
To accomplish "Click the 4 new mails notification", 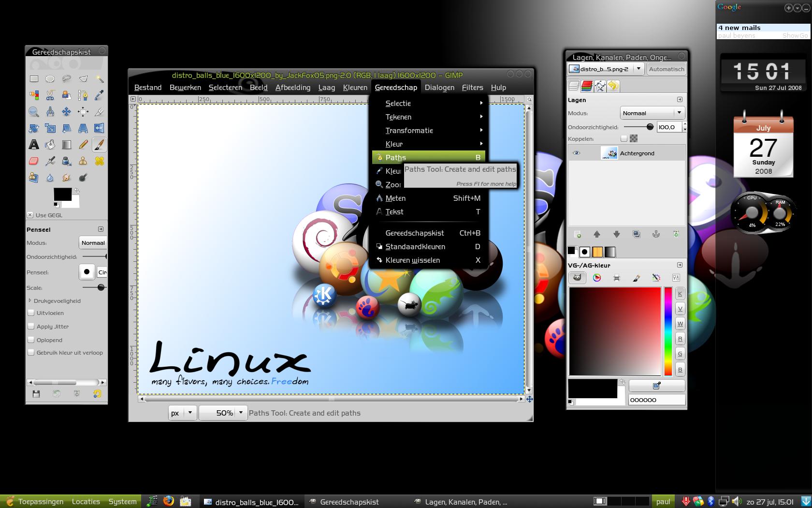I will (739, 28).
